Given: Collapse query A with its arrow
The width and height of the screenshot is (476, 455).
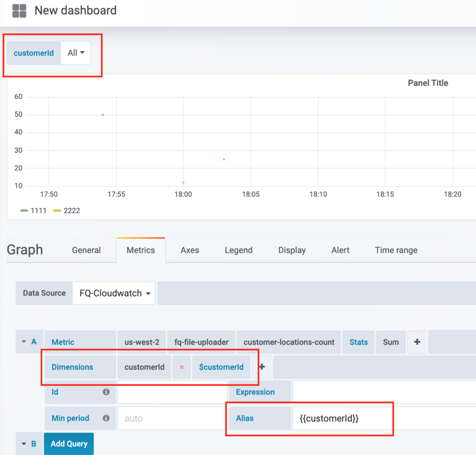Looking at the screenshot, I should click(x=24, y=342).
